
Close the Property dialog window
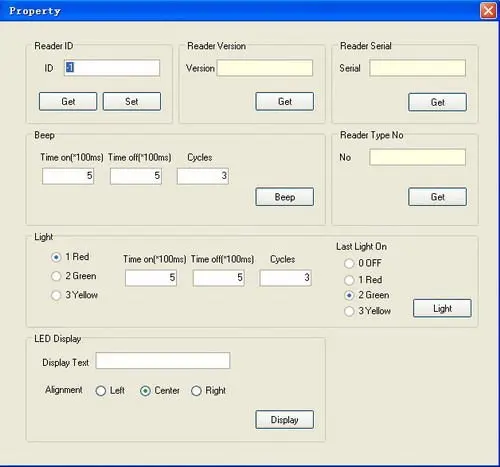(488, 11)
